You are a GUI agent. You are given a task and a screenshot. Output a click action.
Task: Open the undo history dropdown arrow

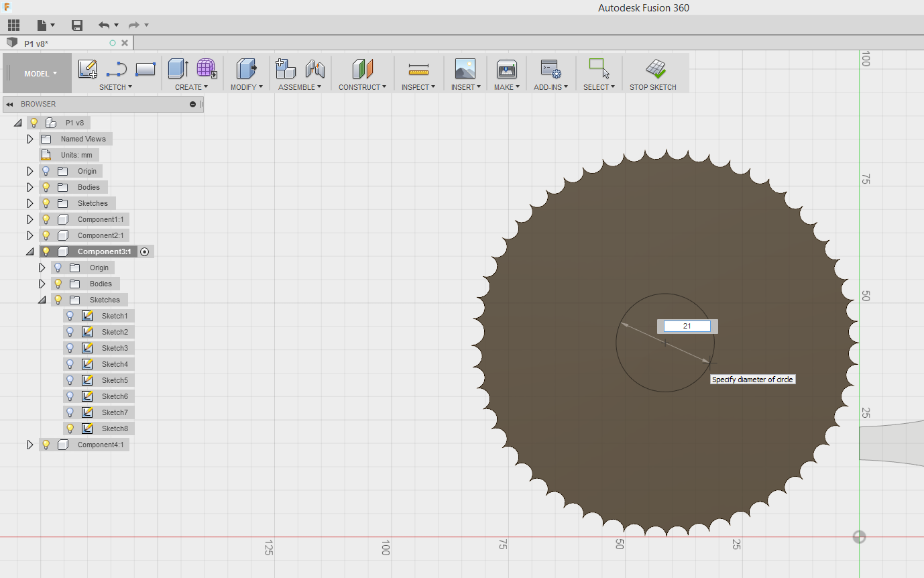click(116, 25)
